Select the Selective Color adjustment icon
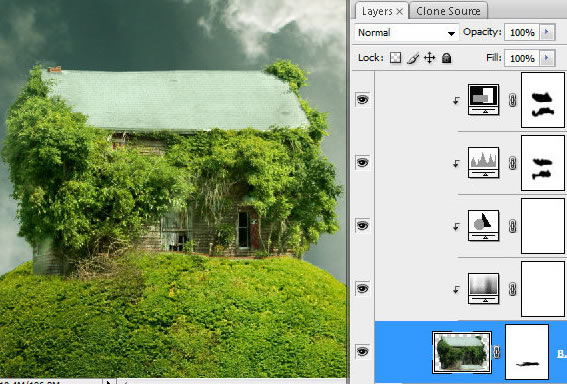This screenshot has height=384, width=567. (483, 99)
